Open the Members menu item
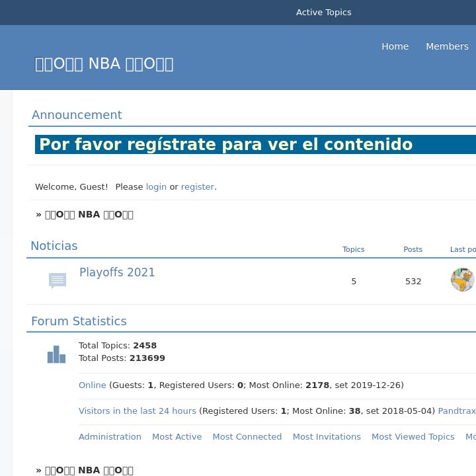The image size is (476, 476). 447,46
